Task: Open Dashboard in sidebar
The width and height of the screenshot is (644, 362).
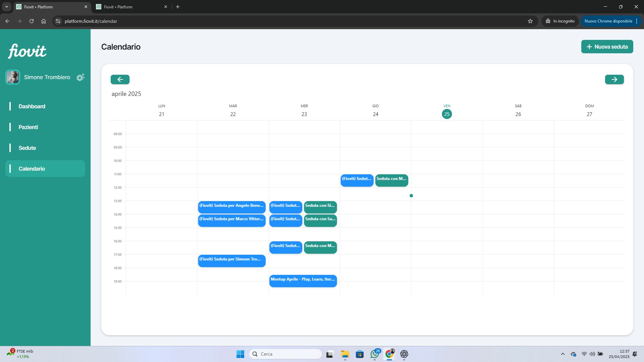Action: pyautogui.click(x=32, y=106)
